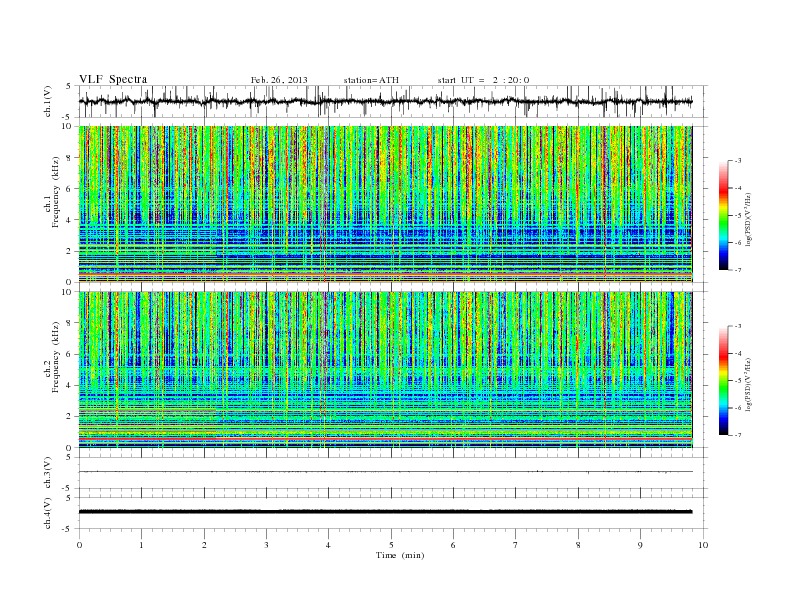792x612 pixels.
Task: Select the ch.2 'Frequency (kHz)' axis label
Action: click(x=56, y=357)
